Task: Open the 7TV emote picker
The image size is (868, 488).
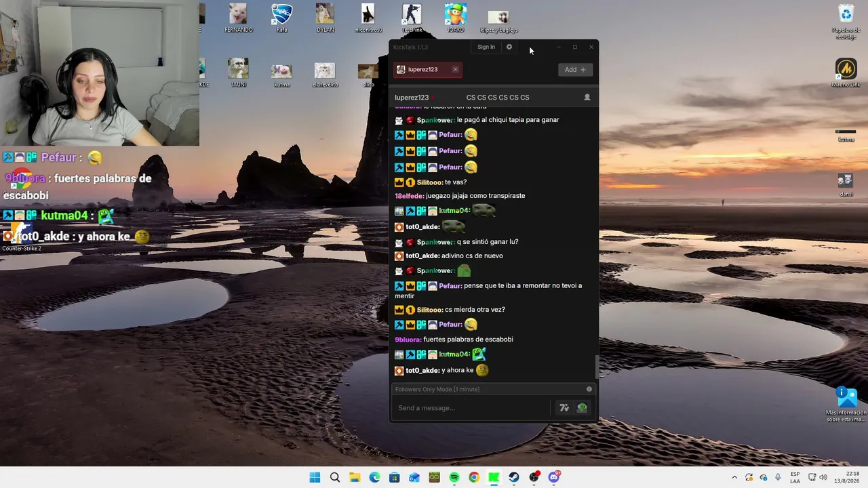Action: click(x=564, y=408)
